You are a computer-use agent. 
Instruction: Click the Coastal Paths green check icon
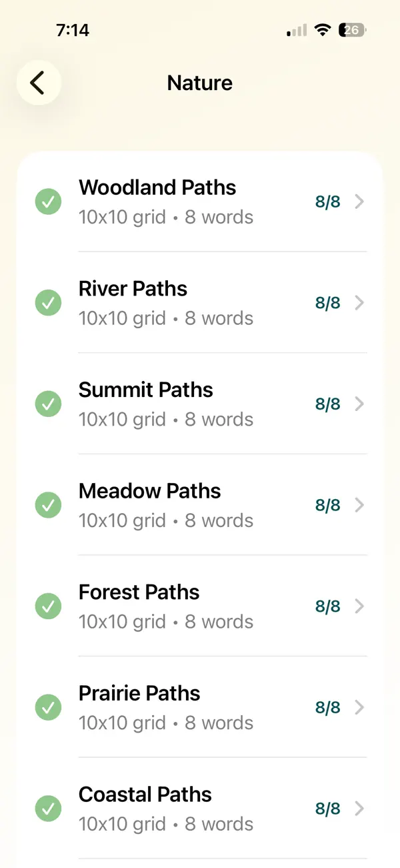48,809
